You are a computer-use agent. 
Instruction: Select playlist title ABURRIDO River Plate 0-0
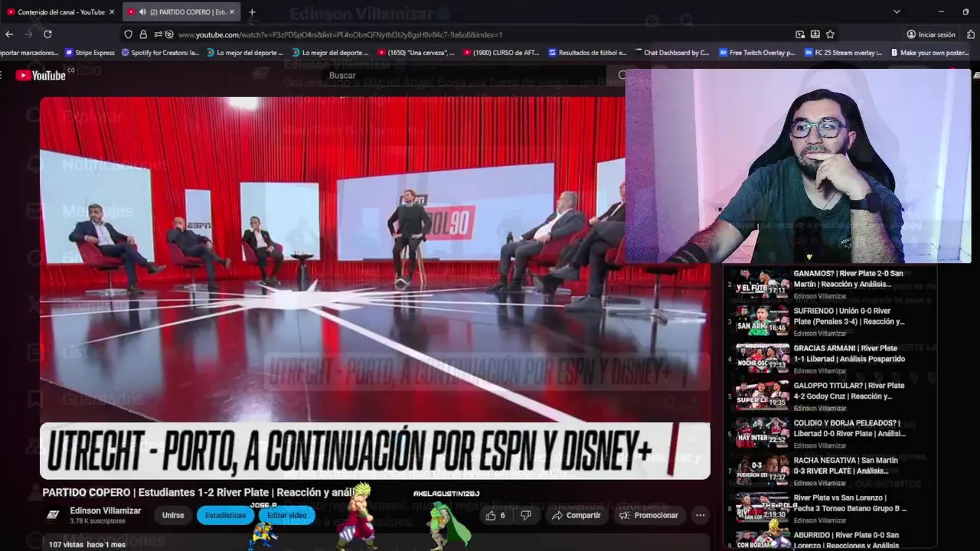pyautogui.click(x=847, y=540)
